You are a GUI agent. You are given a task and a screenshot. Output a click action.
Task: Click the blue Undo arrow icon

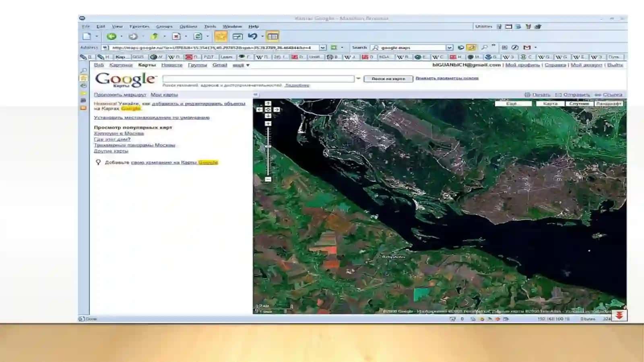tap(252, 36)
